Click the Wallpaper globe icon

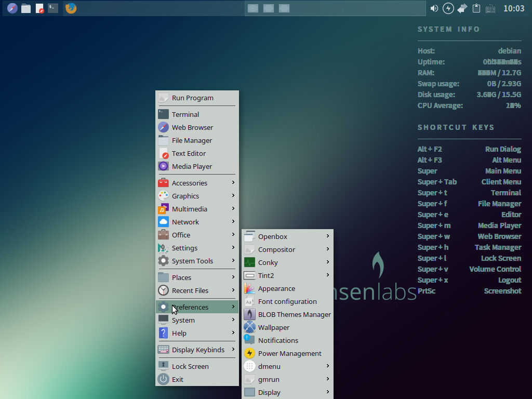[x=249, y=327]
